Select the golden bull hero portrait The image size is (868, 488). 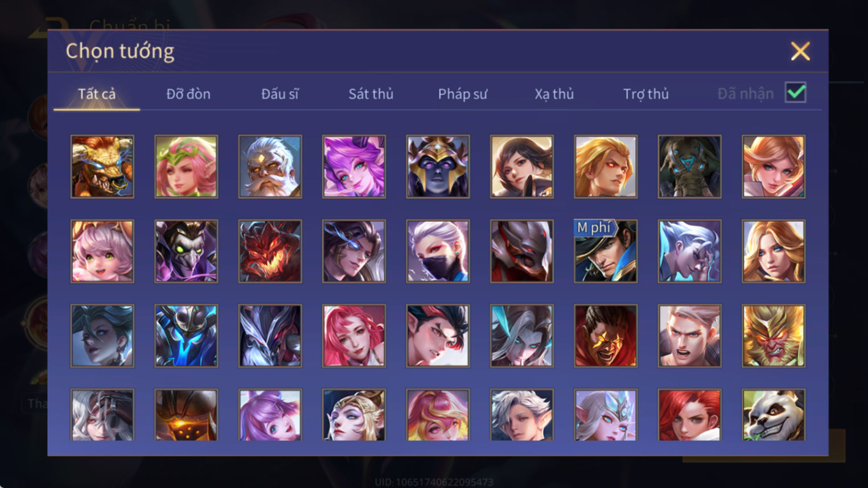pyautogui.click(x=102, y=167)
